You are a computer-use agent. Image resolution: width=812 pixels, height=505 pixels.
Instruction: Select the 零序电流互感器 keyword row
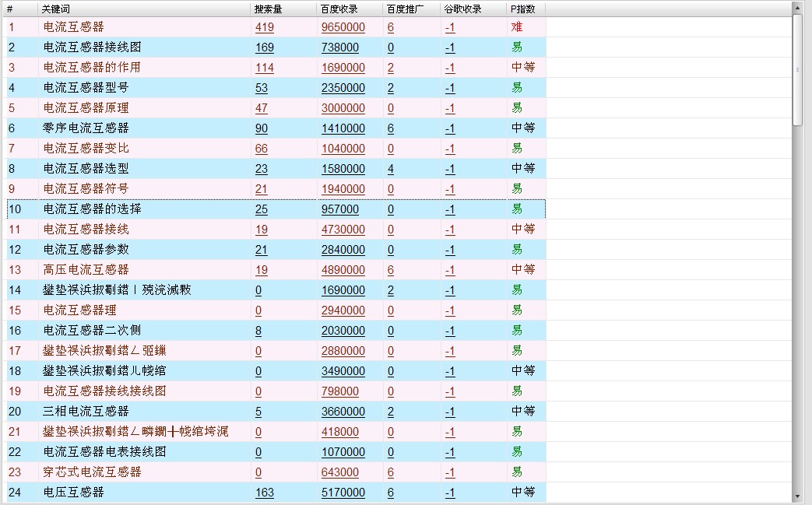pos(86,128)
